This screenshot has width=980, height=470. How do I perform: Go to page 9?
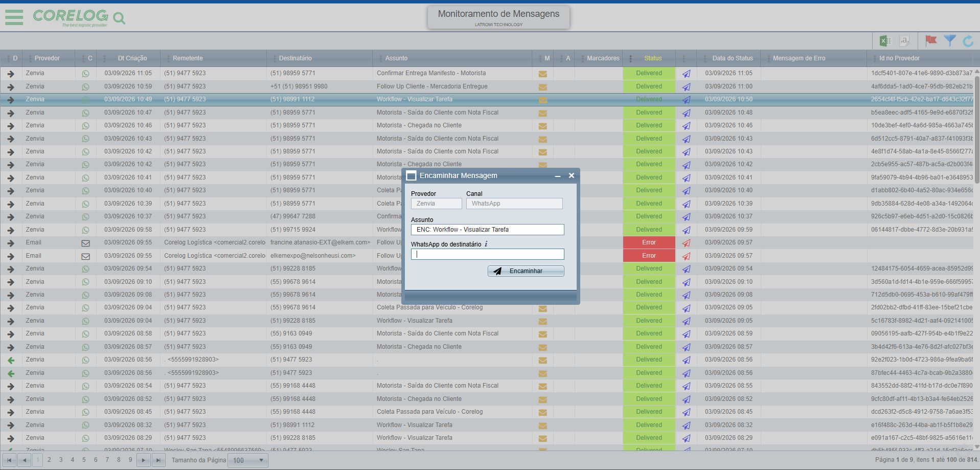pos(130,460)
